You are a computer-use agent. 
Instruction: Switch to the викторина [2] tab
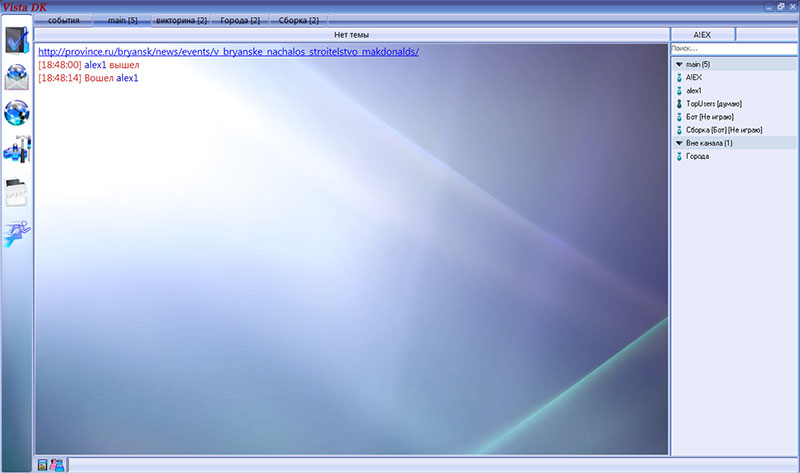(181, 20)
